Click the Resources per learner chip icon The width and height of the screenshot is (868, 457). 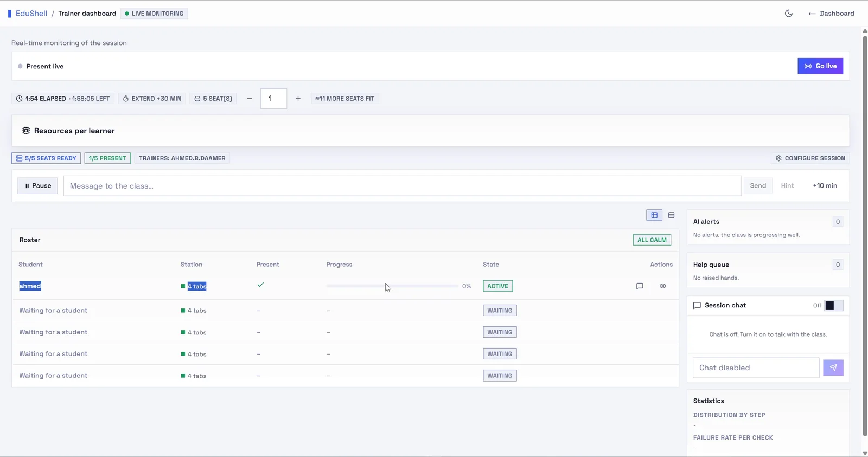pyautogui.click(x=26, y=131)
